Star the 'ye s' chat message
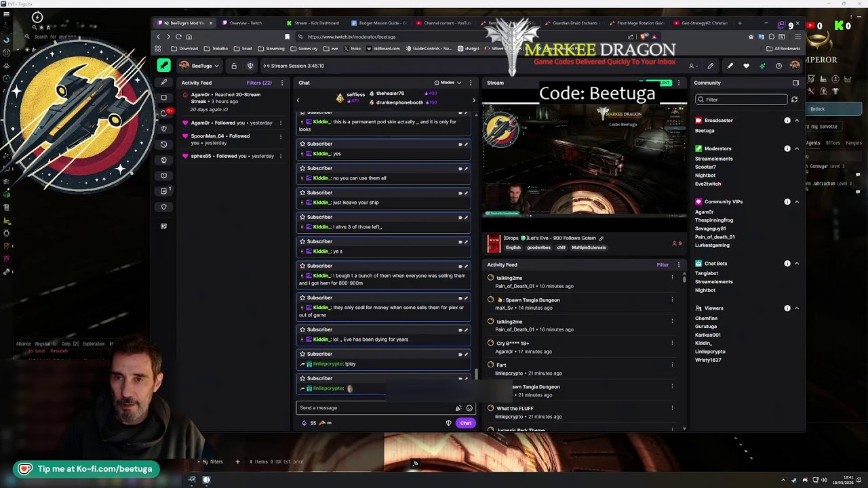Viewport: 868px width, 488px height. [303, 241]
